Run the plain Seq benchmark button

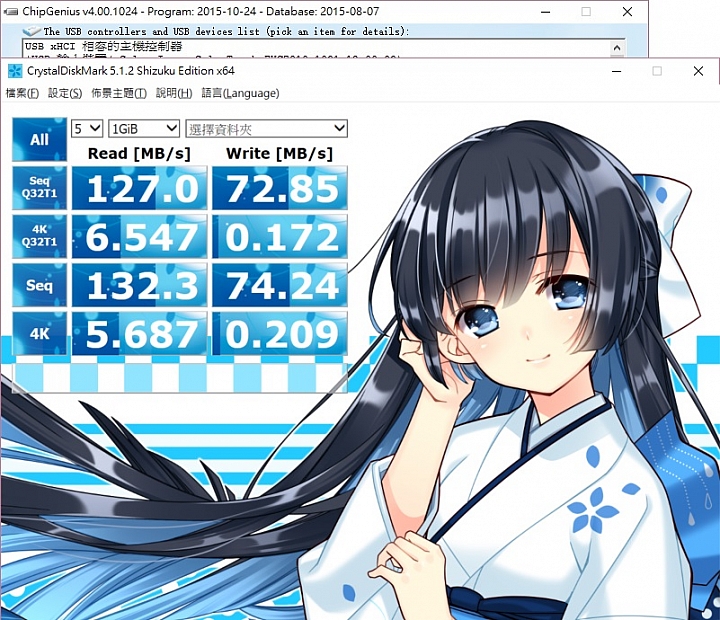point(39,285)
